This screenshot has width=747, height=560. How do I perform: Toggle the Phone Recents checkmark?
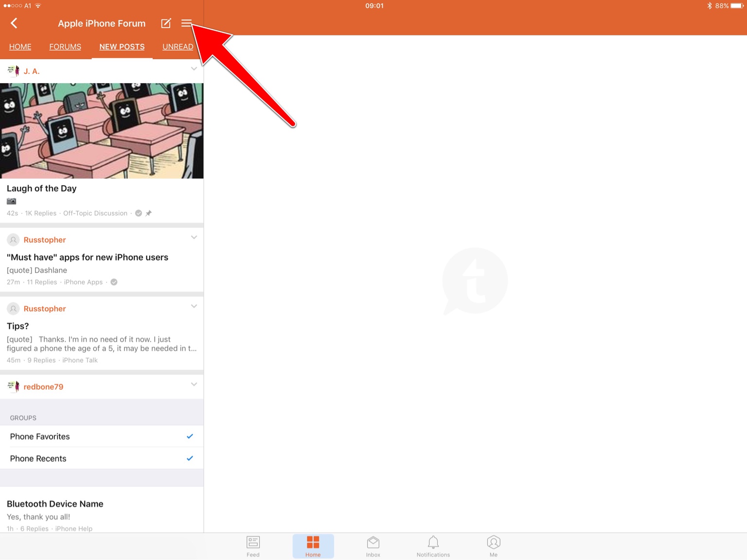point(190,458)
